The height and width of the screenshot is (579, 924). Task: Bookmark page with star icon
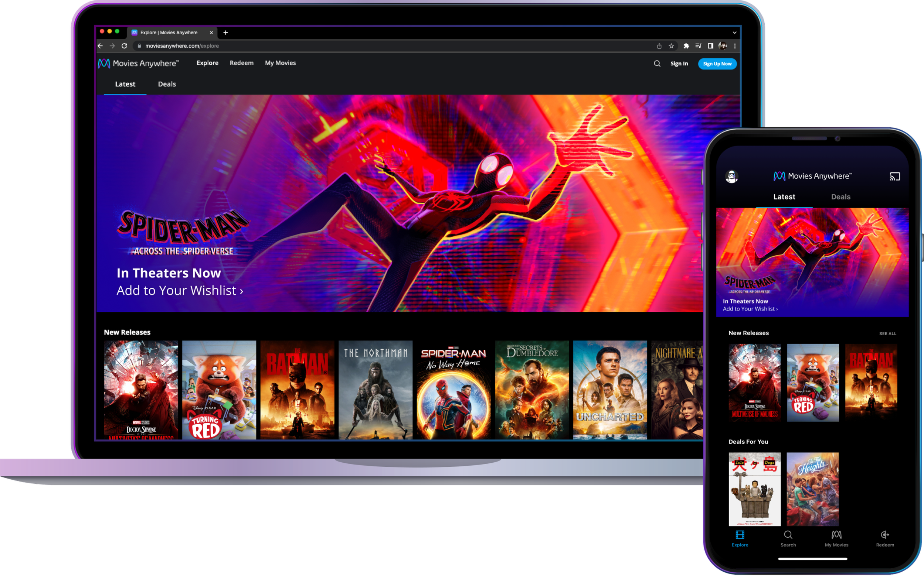[671, 46]
